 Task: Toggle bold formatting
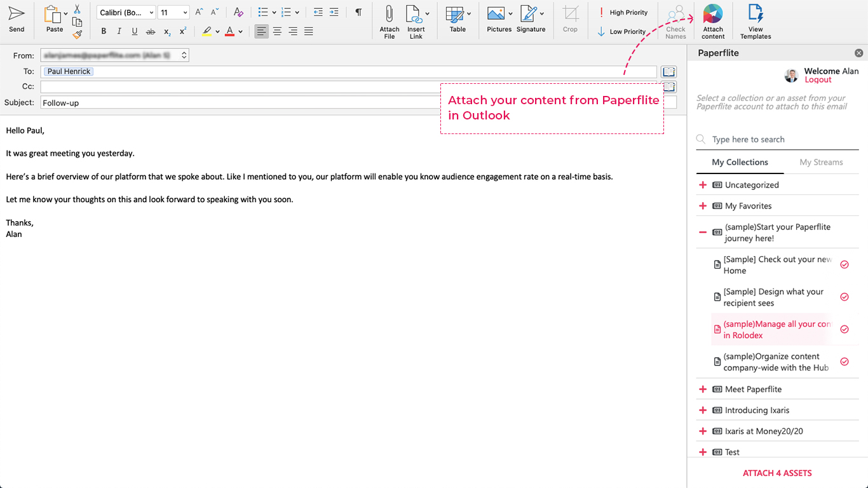[x=104, y=31]
